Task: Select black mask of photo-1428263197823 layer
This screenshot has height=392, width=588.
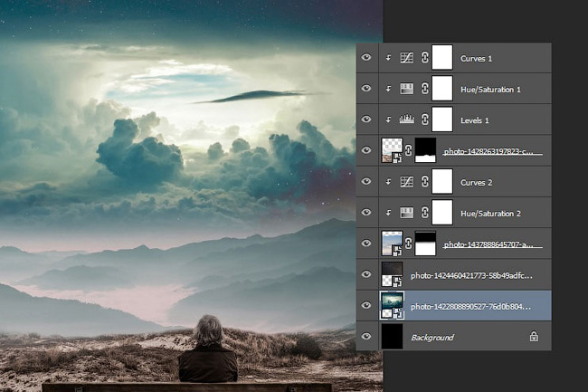Action: point(425,150)
